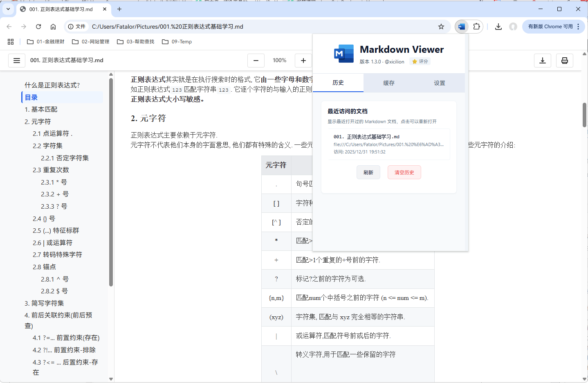Click the 清空历史 button
The height and width of the screenshot is (383, 588).
click(x=404, y=172)
